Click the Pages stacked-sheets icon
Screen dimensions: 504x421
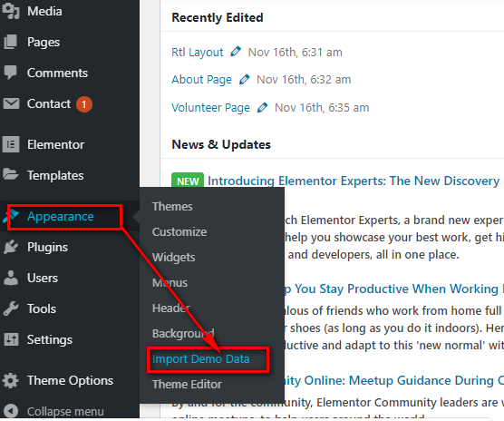tap(11, 42)
